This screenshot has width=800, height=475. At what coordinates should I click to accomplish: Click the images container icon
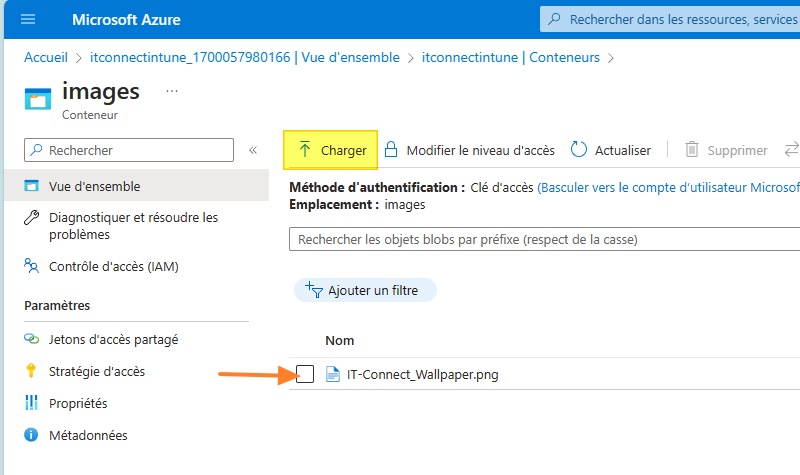coord(38,99)
